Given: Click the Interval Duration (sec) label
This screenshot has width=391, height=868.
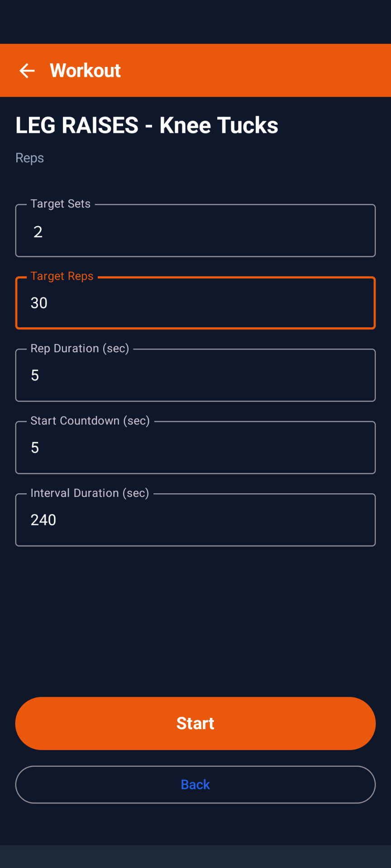Looking at the screenshot, I should coord(90,493).
